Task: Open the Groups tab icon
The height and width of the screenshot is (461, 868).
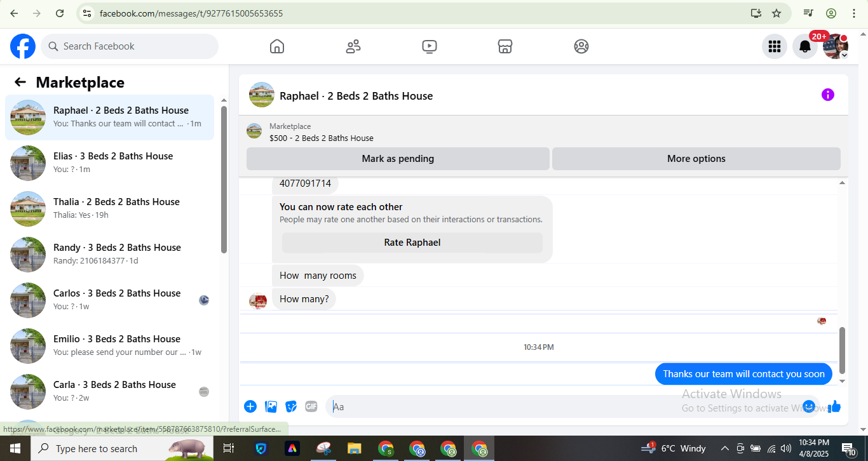Action: pos(581,46)
